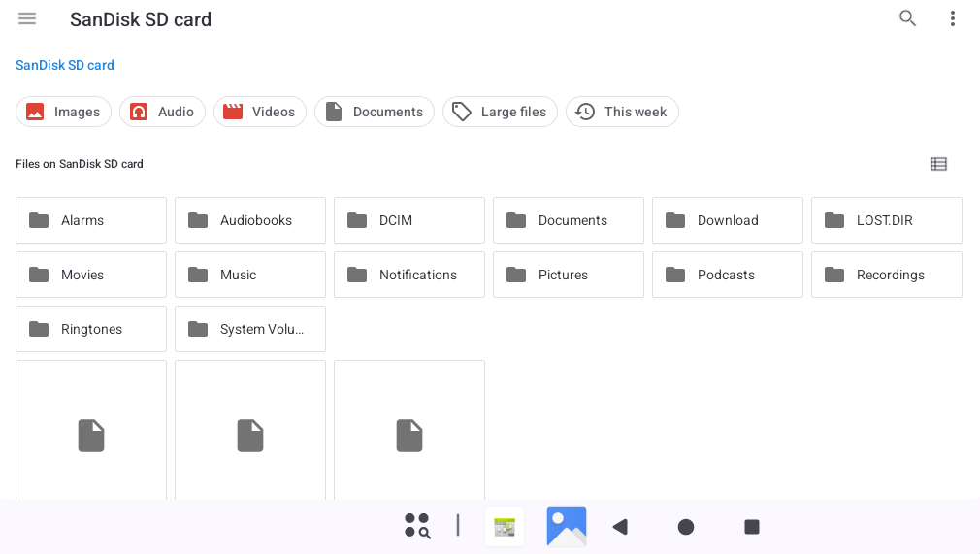Open the green-grid app in taskbar
The height and width of the screenshot is (554, 980).
coord(505,527)
